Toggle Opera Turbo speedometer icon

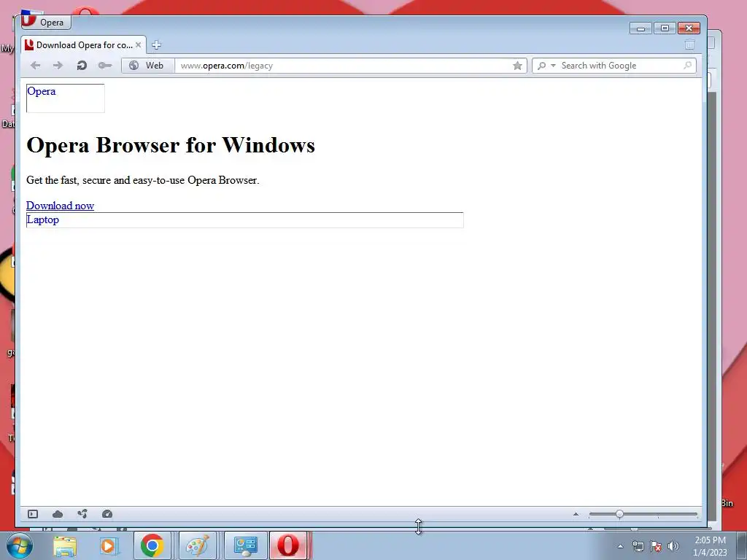coord(107,514)
